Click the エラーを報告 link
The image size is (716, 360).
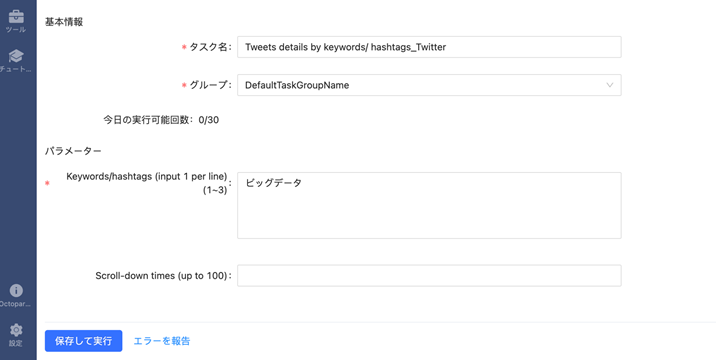[162, 341]
